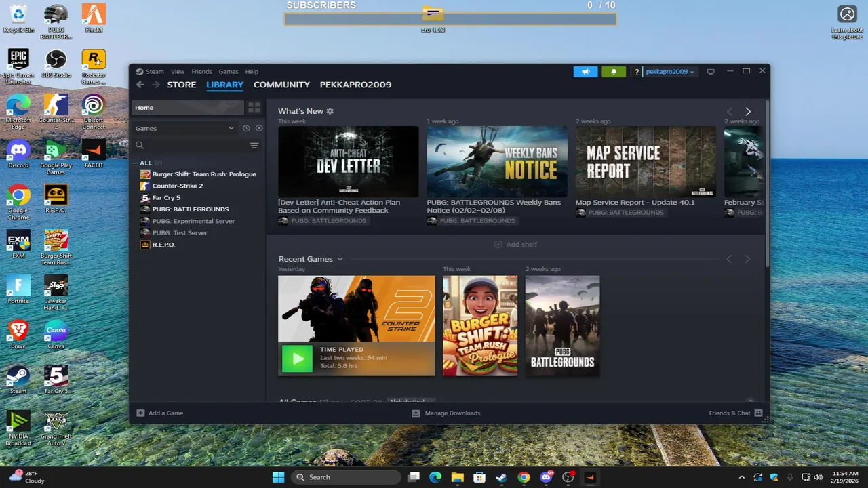Click the Steam forward navigation arrow
Image resolution: width=868 pixels, height=488 pixels.
(156, 85)
